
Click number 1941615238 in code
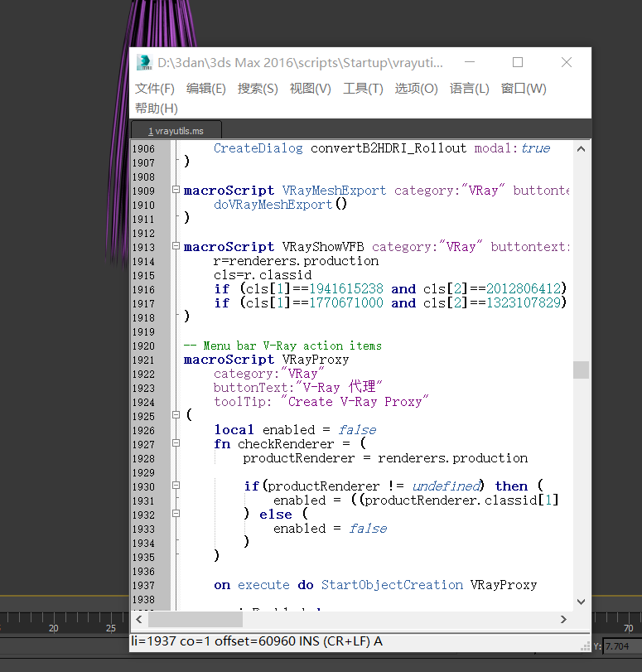coord(346,289)
